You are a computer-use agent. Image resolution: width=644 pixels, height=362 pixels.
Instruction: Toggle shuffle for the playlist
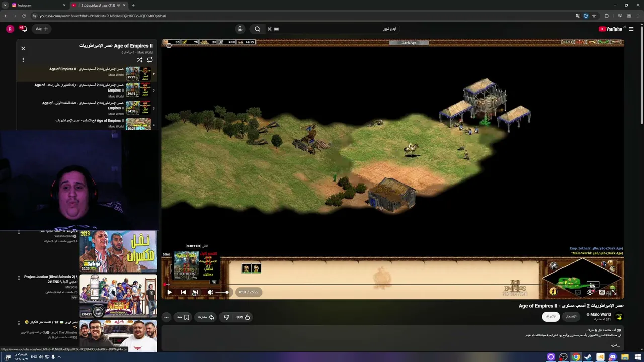(140, 60)
